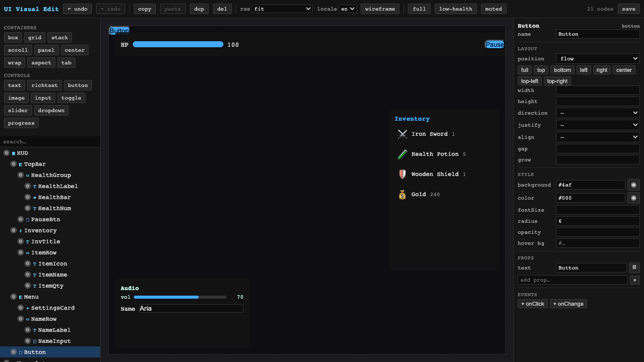Toggle visibility of the HealthGroup node
Viewport: 644px width, 362px height.
click(x=21, y=175)
